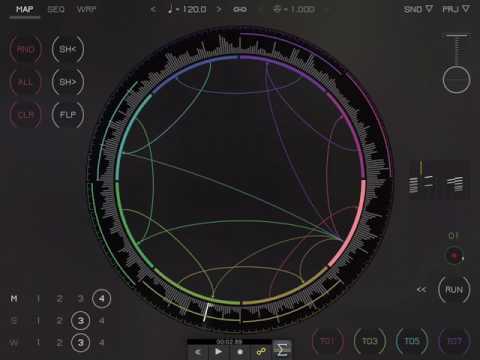Click the RUN round button
This screenshot has width=480, height=360.
tap(454, 290)
